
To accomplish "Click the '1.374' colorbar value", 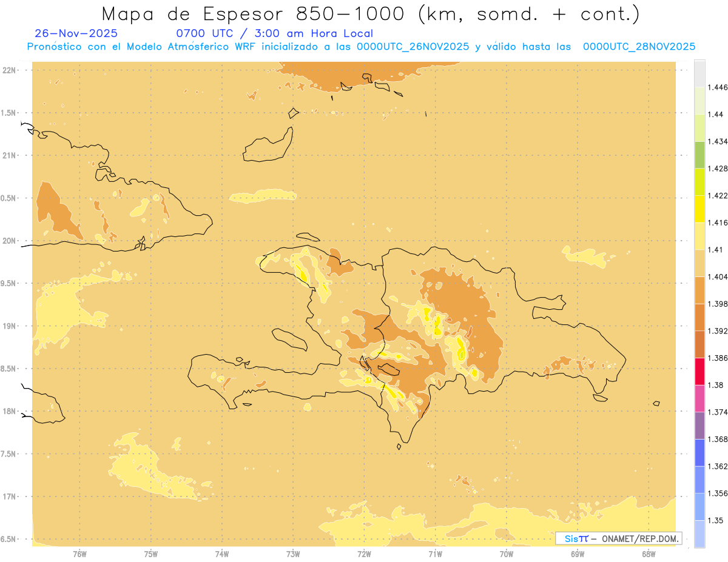I will pyautogui.click(x=717, y=412).
